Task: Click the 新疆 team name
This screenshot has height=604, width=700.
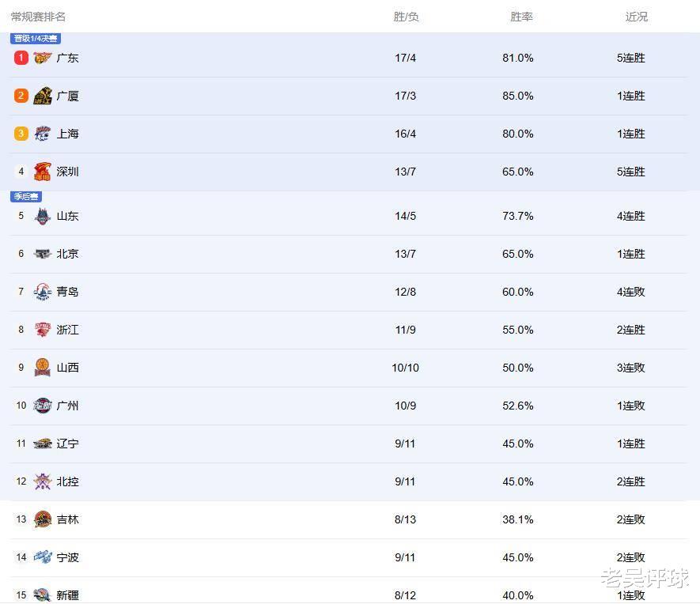Action: coord(68,595)
